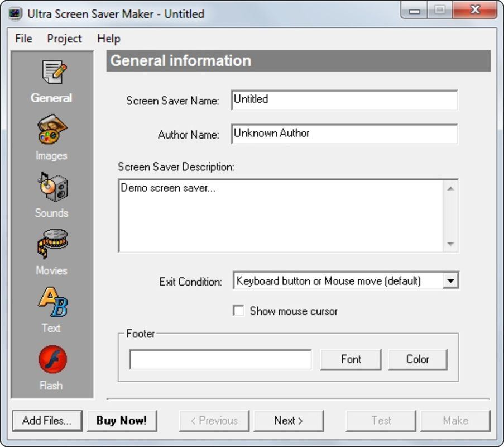504x447 pixels.
Task: Open the footer Color picker
Action: pos(417,359)
